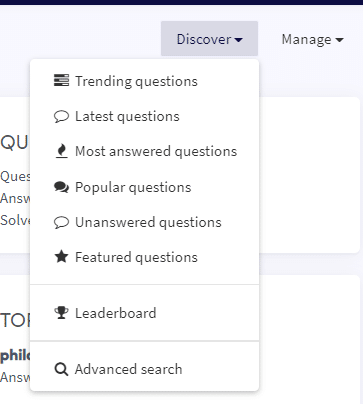Screen dimensions: 363x404
Task: Open the Manage dropdown menu
Action: [x=312, y=39]
